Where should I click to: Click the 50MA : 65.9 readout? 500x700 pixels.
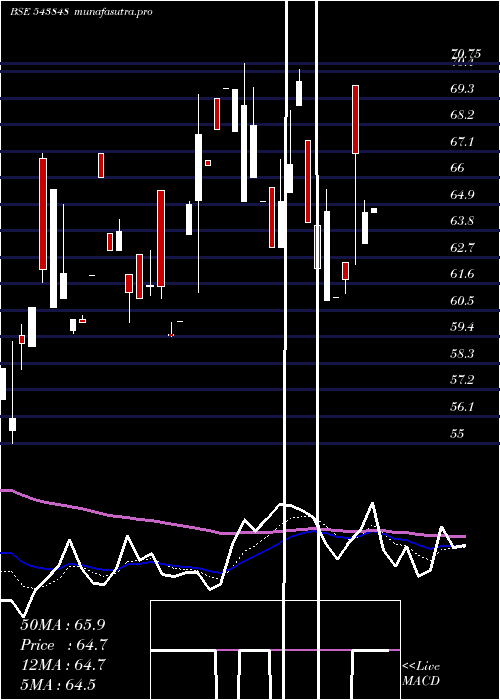click(63, 625)
